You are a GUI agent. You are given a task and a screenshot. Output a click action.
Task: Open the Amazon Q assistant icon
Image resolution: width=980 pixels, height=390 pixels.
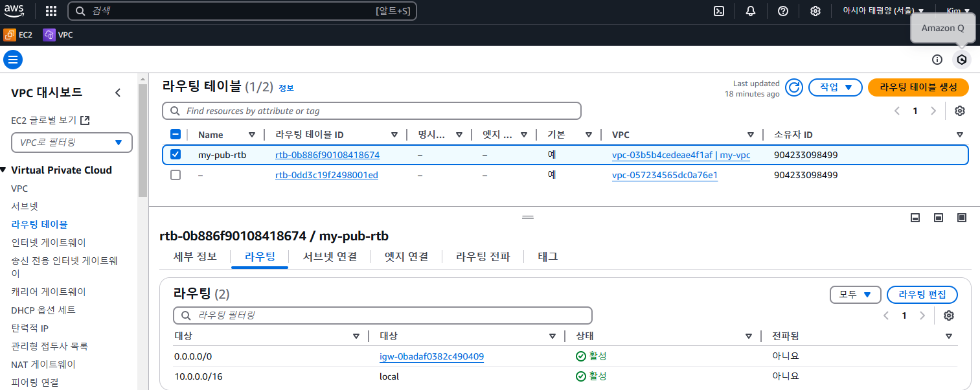[962, 60]
